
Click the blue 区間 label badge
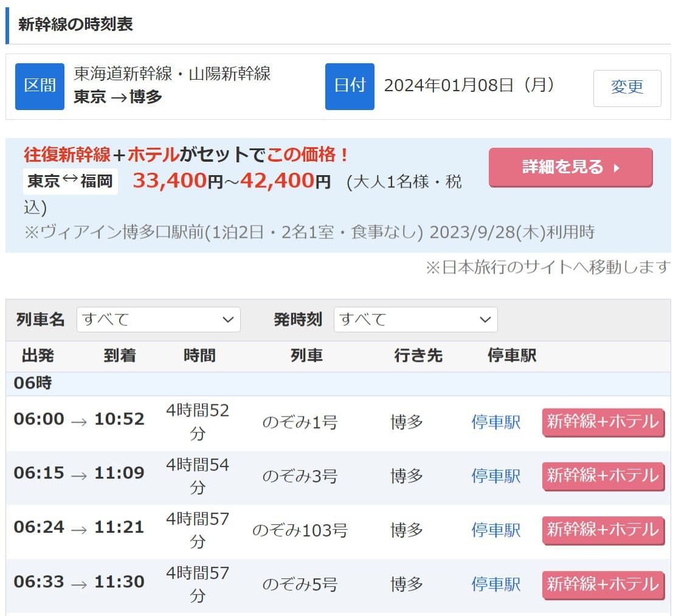coord(40,86)
